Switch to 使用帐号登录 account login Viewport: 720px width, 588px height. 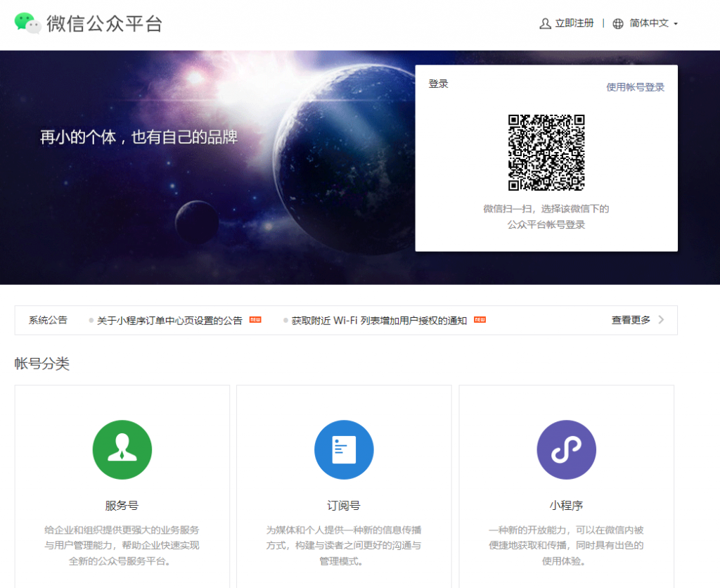[635, 87]
